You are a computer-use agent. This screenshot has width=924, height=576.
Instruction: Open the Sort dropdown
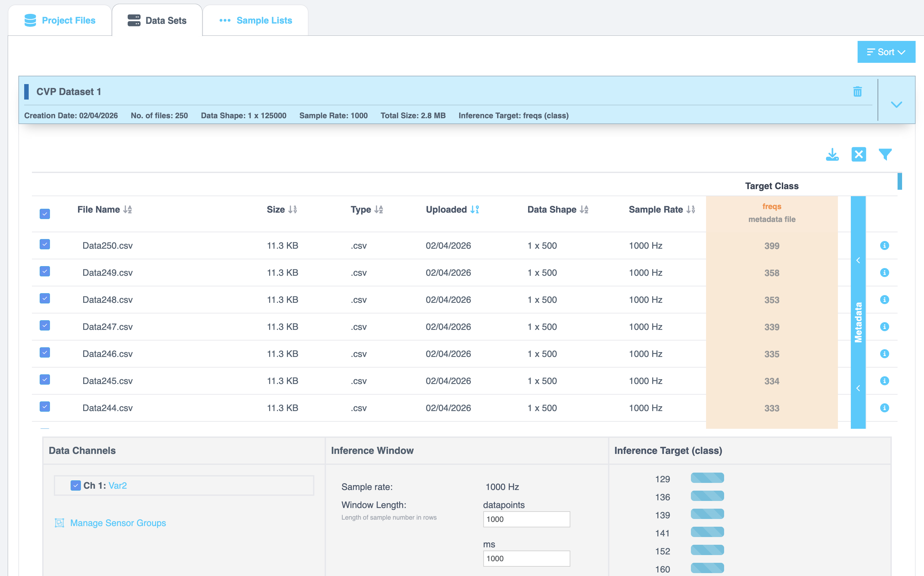(886, 52)
